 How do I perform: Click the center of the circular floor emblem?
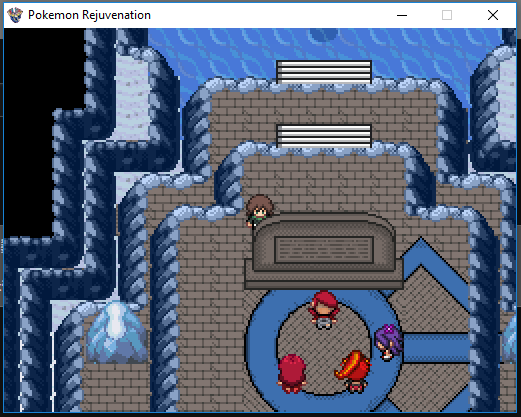323,348
